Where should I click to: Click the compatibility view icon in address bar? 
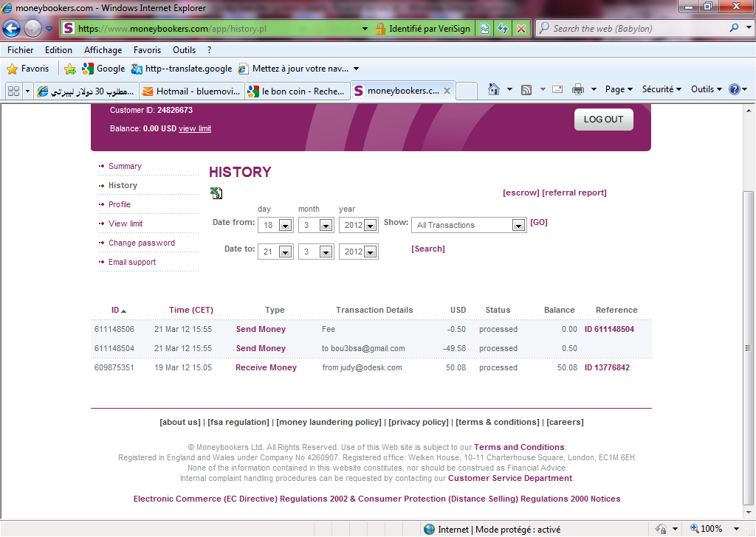(484, 29)
